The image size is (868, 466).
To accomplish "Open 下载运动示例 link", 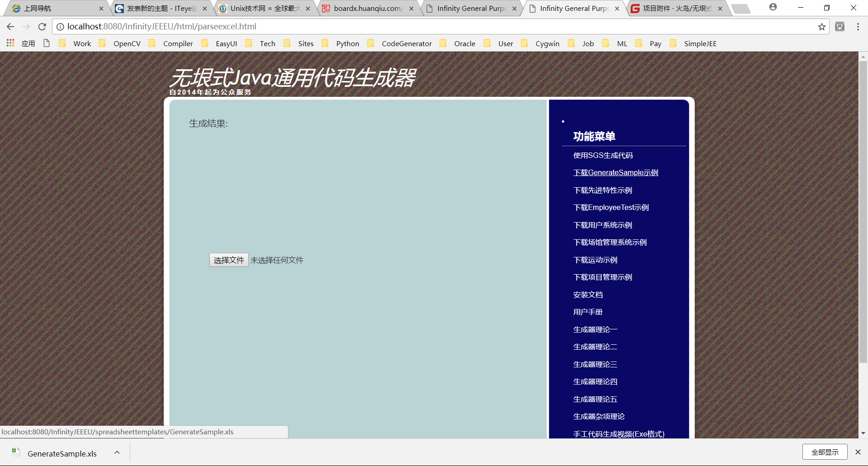I will pyautogui.click(x=595, y=260).
